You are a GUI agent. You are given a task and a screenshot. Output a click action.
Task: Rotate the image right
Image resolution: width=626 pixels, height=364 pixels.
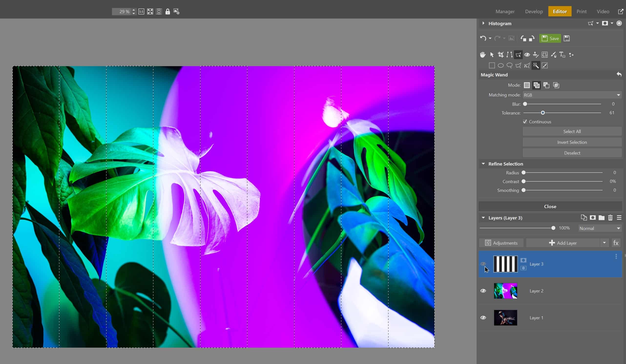pyautogui.click(x=532, y=38)
